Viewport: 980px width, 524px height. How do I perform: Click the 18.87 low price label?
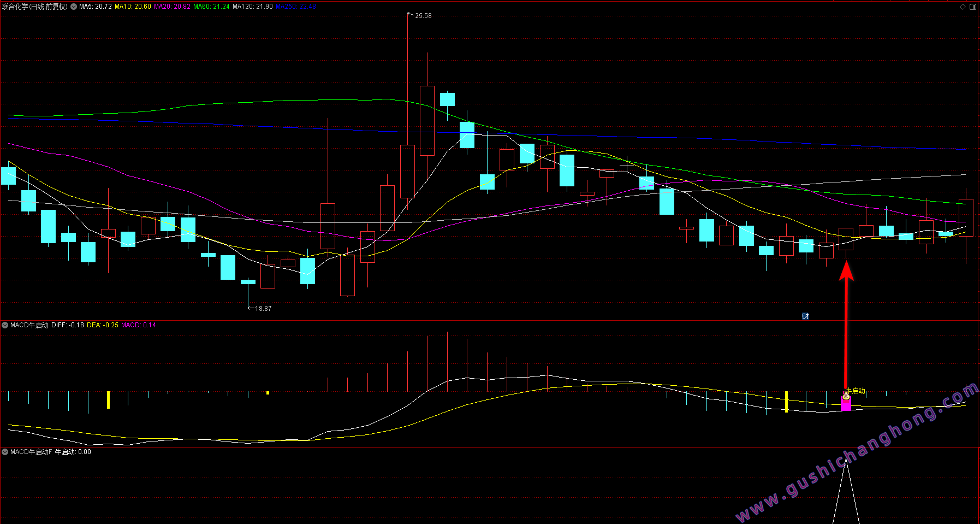coord(263,309)
